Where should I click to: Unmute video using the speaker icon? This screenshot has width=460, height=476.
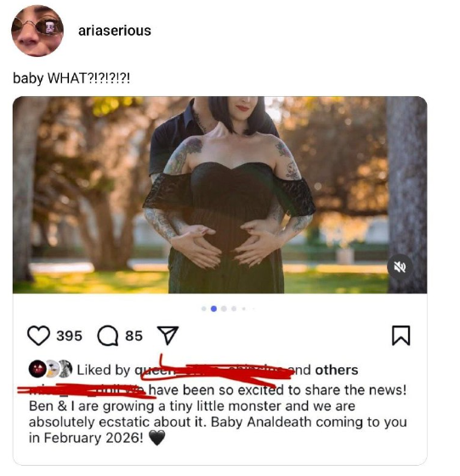point(400,267)
